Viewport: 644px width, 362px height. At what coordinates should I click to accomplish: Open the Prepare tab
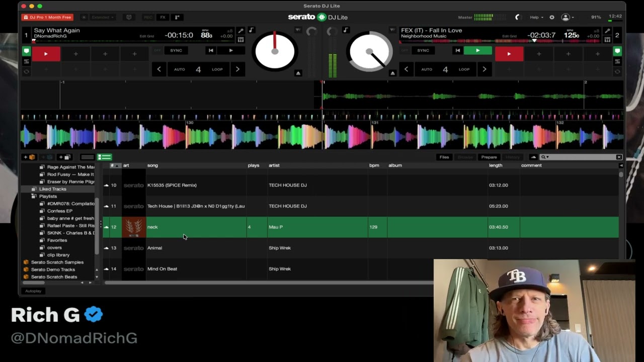(x=489, y=157)
